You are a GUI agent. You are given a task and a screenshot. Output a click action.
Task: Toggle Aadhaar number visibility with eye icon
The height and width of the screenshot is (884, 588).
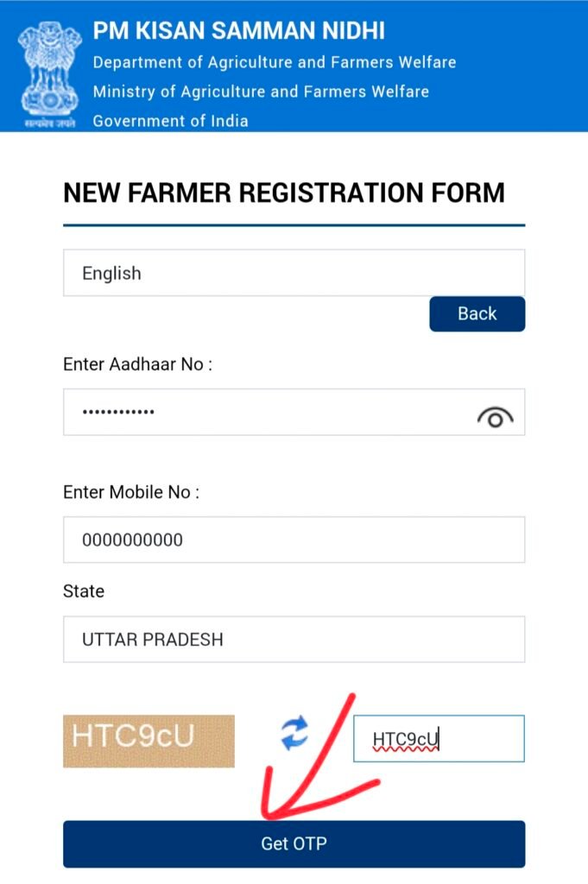[495, 418]
